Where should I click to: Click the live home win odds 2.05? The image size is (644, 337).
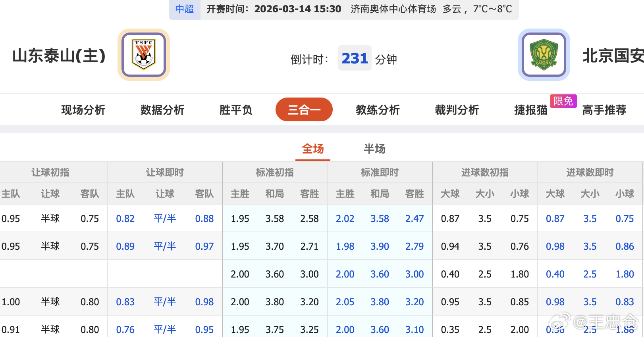pyautogui.click(x=345, y=302)
